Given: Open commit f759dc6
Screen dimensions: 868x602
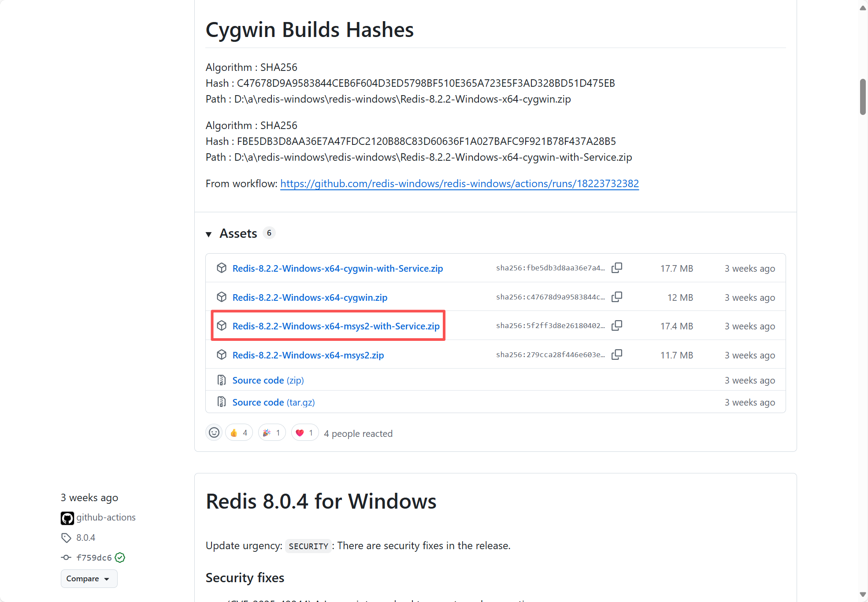Looking at the screenshot, I should (x=94, y=558).
